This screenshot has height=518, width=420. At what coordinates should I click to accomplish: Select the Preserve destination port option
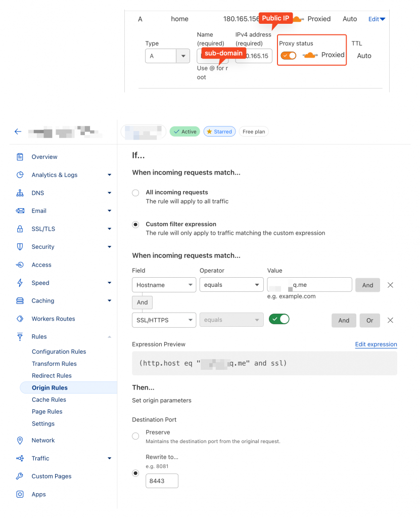(x=135, y=436)
